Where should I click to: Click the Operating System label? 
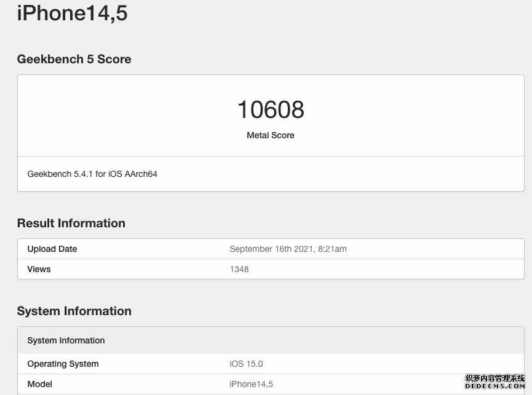tap(63, 364)
